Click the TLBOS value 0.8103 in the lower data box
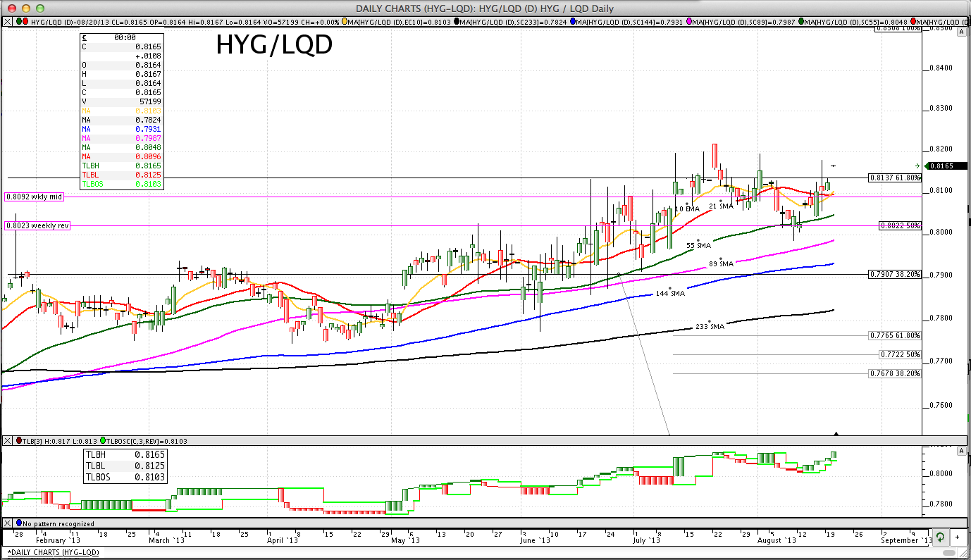The image size is (971, 560). tap(150, 478)
